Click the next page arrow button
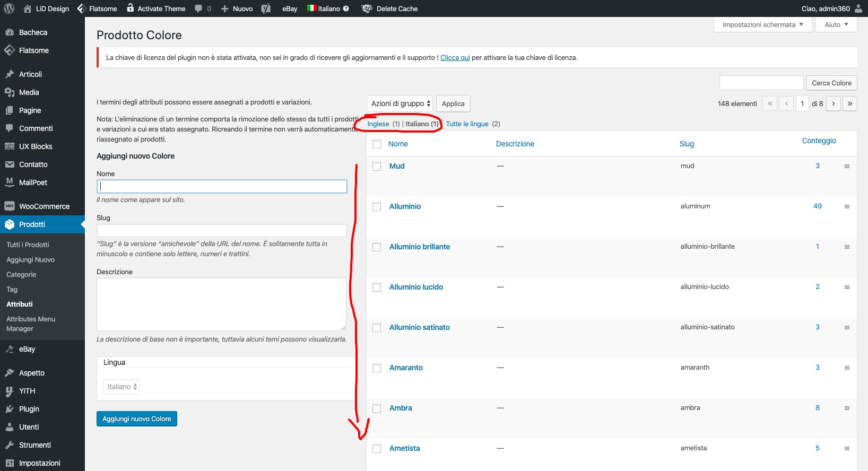Screen dimensions: 868x471 (x=834, y=103)
